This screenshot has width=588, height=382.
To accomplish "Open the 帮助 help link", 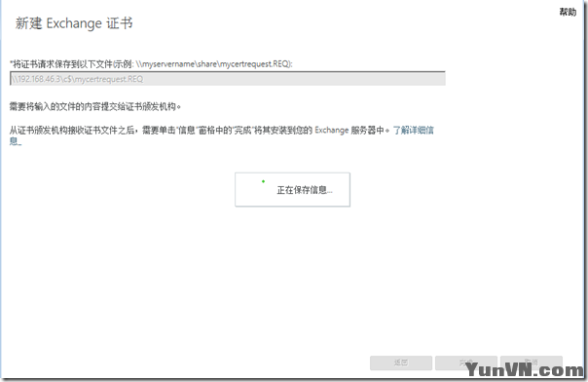I will 568,12.
